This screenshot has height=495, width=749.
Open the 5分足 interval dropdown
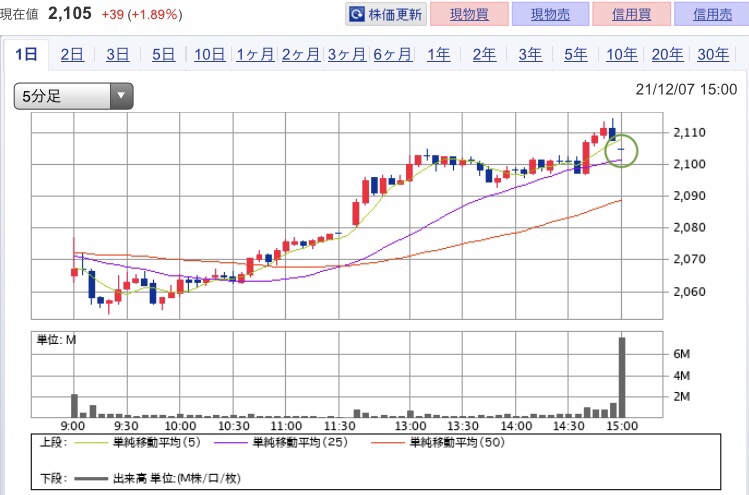[74, 96]
